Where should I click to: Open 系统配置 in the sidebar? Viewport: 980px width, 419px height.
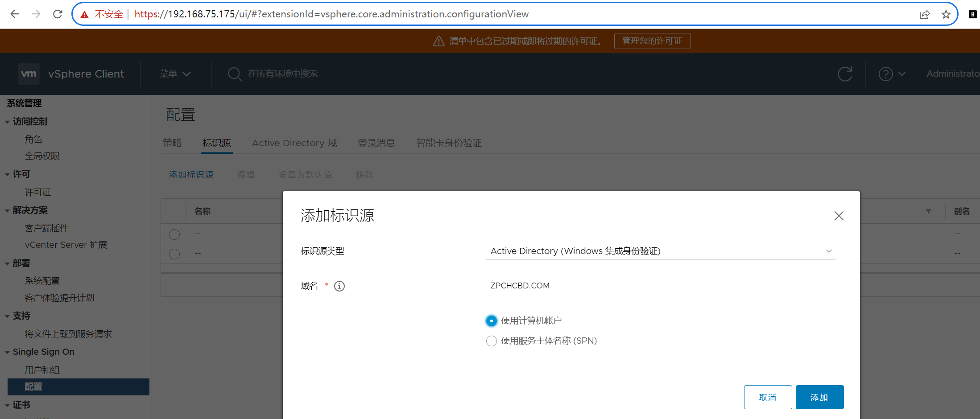coord(42,281)
